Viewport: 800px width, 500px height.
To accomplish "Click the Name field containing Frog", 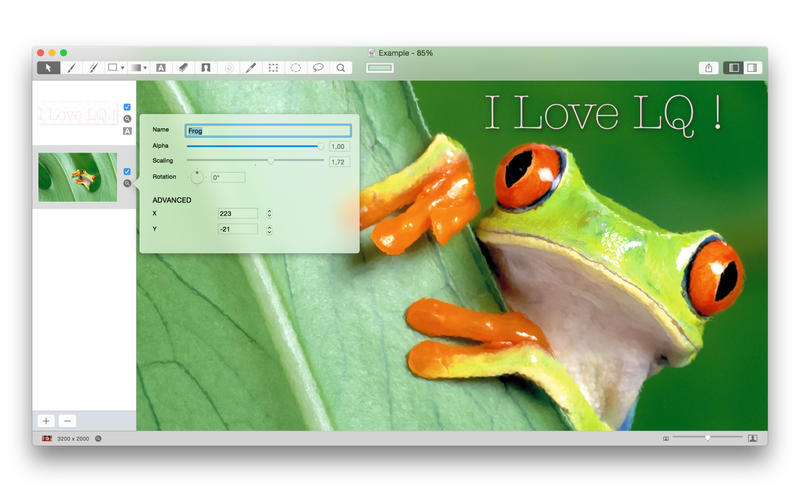I will (268, 130).
